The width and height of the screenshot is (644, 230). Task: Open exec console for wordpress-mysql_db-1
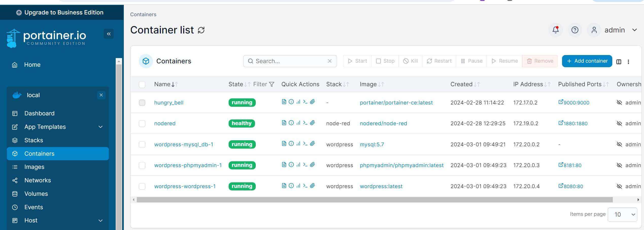tap(305, 144)
